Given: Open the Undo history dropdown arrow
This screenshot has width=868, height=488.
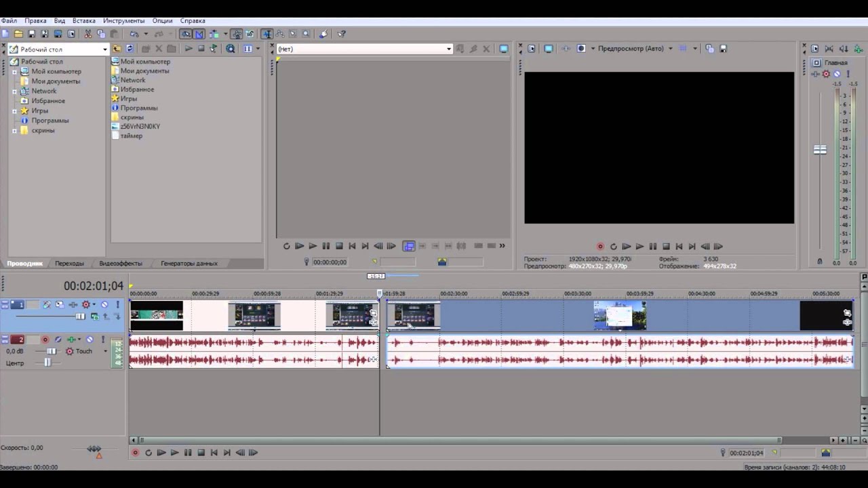Looking at the screenshot, I should (146, 34).
